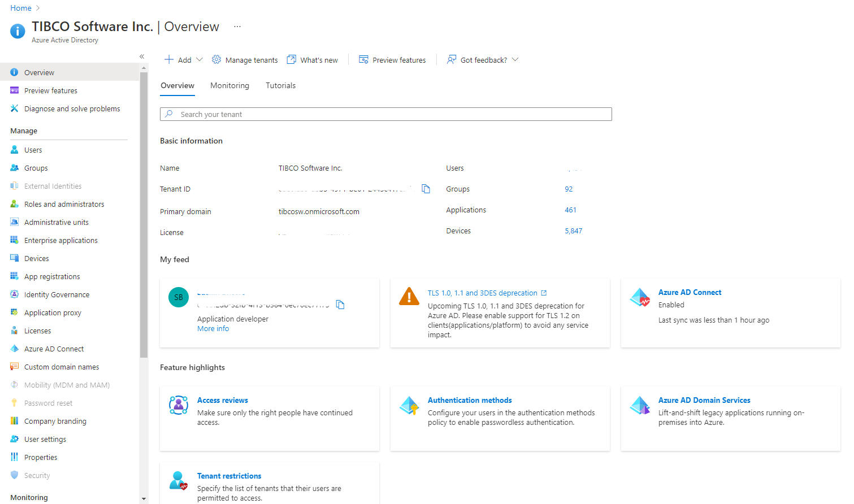This screenshot has width=854, height=504.
Task: Click the Search your tenant field
Action: coord(386,114)
